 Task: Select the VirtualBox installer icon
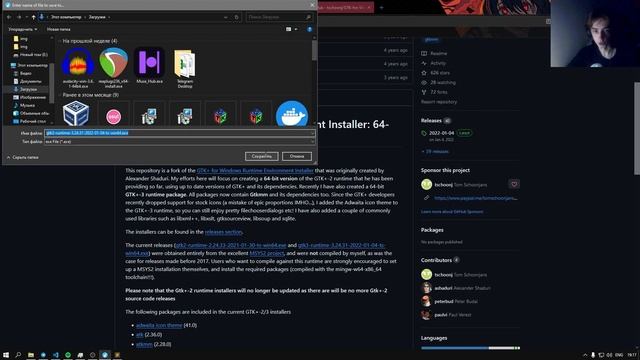coord(76,113)
